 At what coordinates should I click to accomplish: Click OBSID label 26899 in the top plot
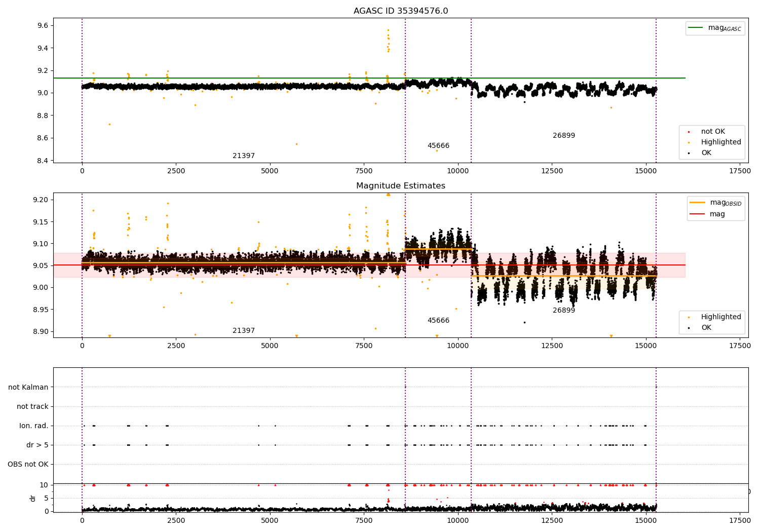[564, 136]
